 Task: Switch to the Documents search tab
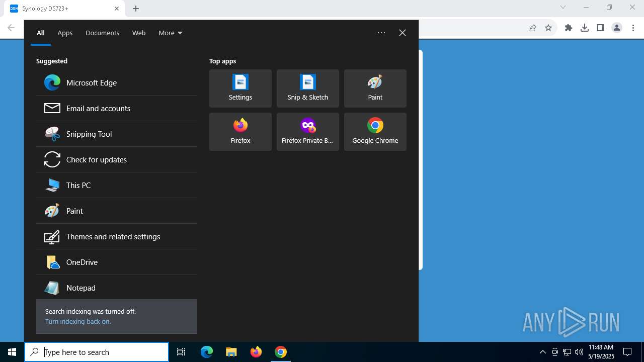[x=102, y=33]
